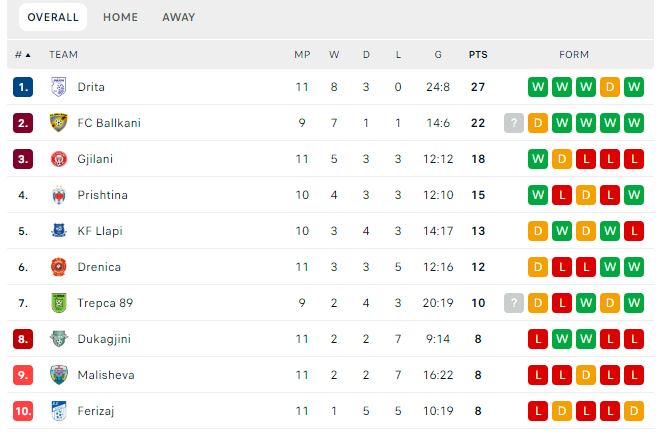Select the OVERALL standings tab

click(x=53, y=17)
